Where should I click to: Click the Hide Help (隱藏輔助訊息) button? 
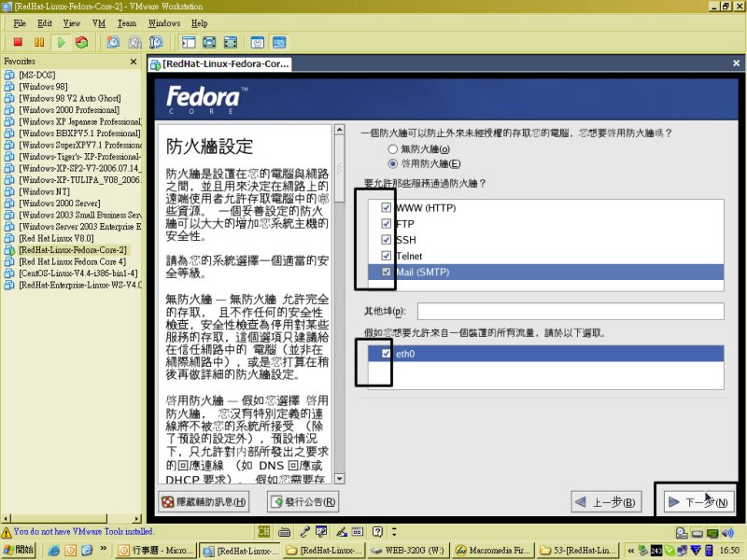204,502
